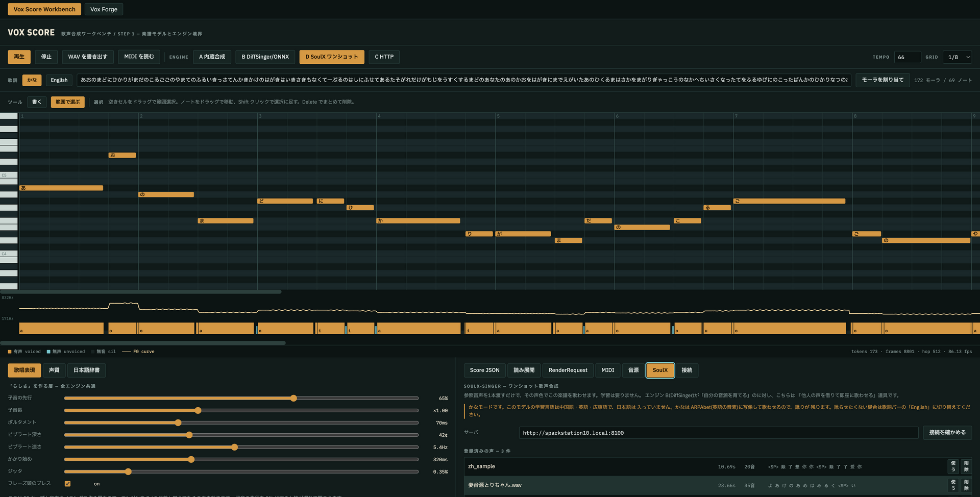Click the lyrics text input field
The image size is (980, 497).
(x=464, y=80)
